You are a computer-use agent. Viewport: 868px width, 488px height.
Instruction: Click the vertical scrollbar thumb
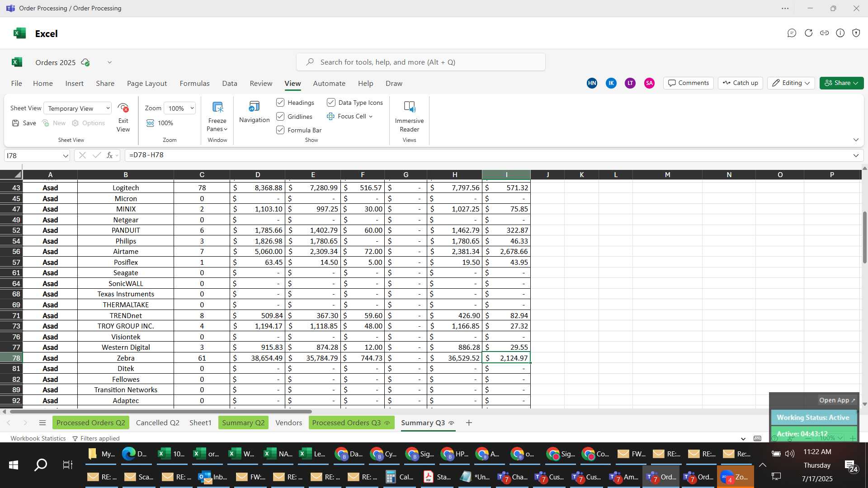[x=864, y=237]
